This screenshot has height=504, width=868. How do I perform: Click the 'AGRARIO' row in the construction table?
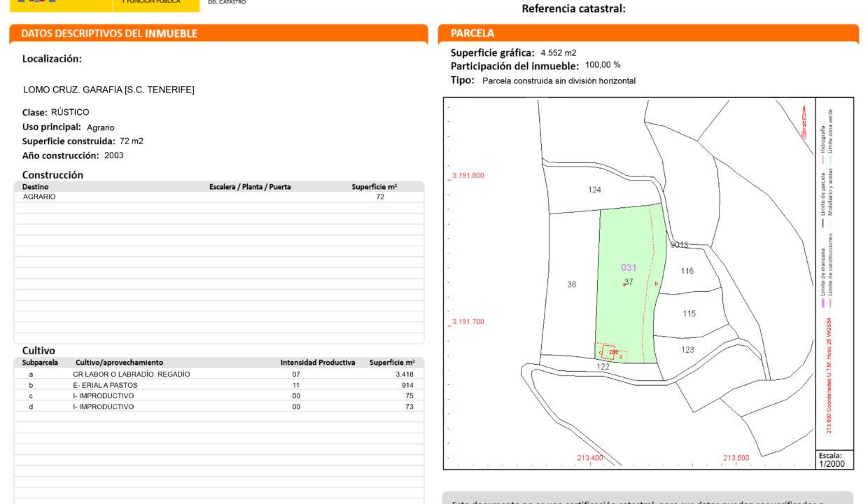click(219, 197)
